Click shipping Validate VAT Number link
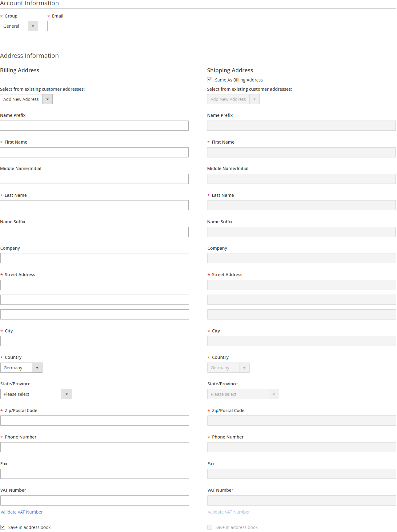This screenshot has width=397, height=532. [229, 512]
